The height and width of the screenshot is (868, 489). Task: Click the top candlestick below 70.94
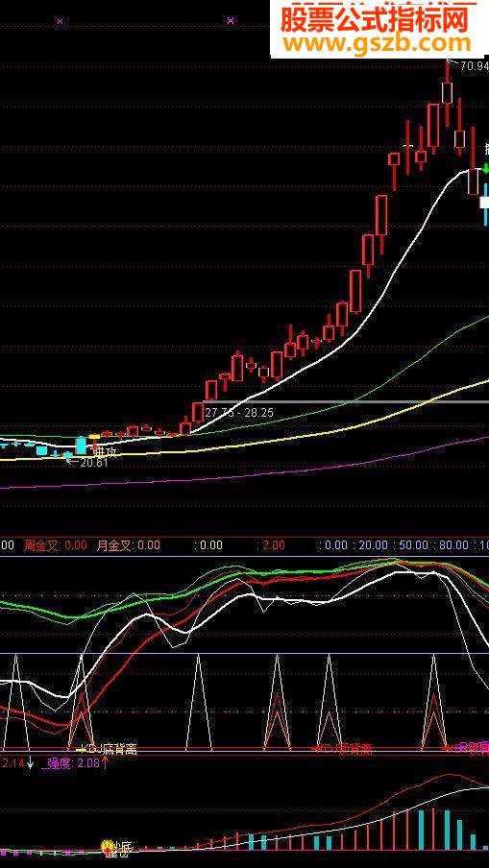pos(447,92)
